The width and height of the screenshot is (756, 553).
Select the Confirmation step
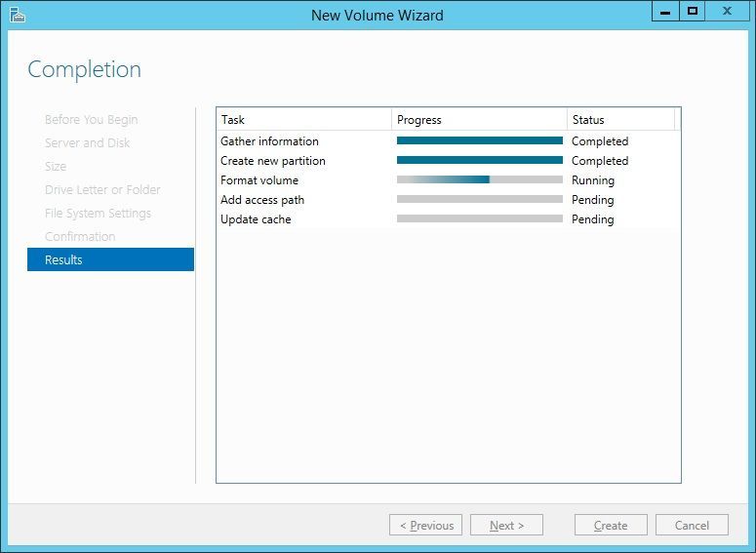[80, 236]
